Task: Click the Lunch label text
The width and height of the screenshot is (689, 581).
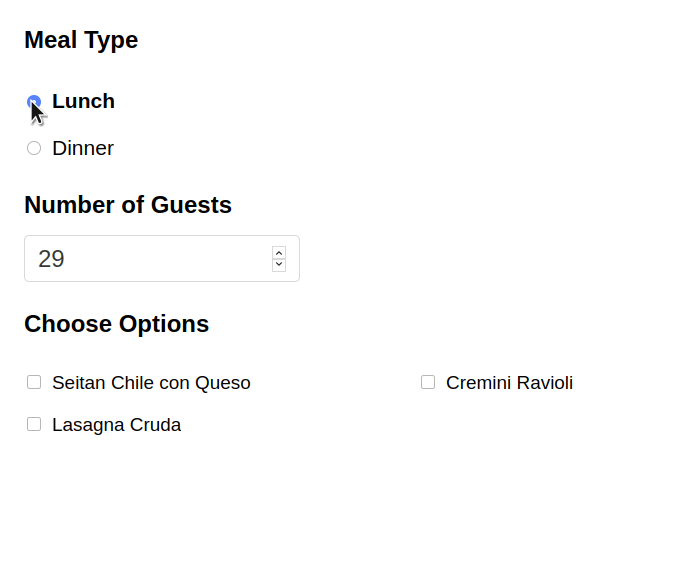Action: click(83, 101)
